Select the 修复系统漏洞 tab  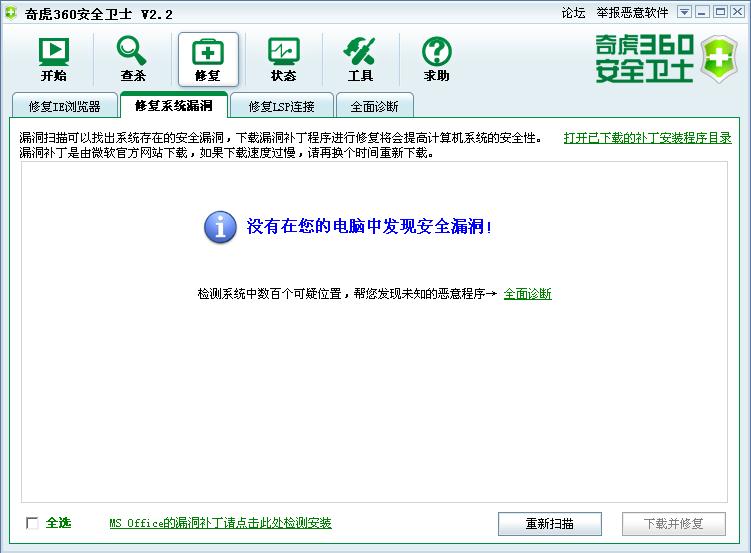click(x=173, y=105)
